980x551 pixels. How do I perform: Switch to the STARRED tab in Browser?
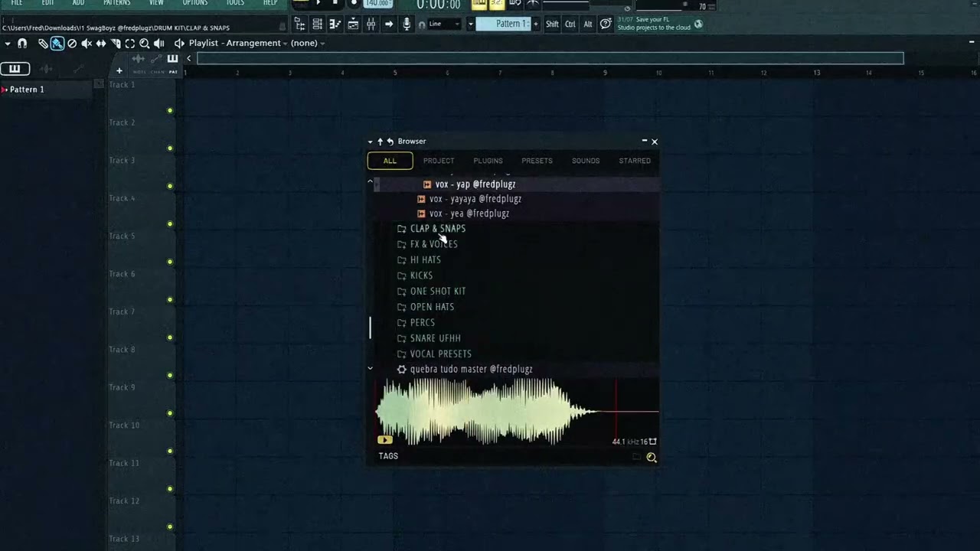(635, 161)
